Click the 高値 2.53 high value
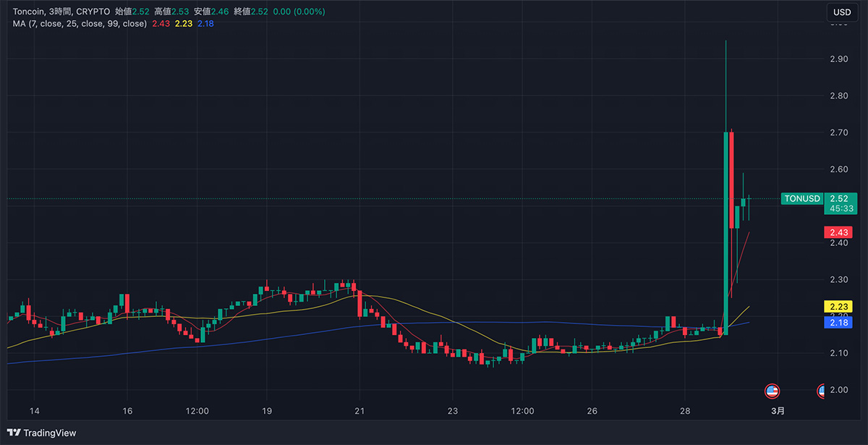868x445 pixels. click(x=171, y=12)
